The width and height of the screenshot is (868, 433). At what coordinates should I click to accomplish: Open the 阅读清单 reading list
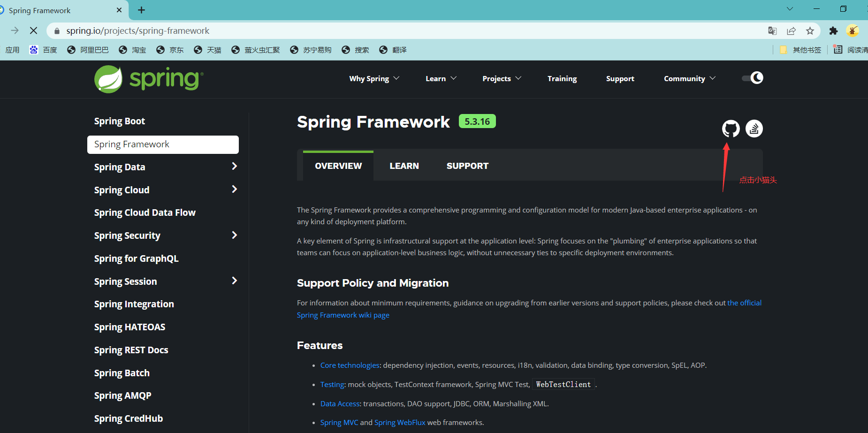[851, 50]
